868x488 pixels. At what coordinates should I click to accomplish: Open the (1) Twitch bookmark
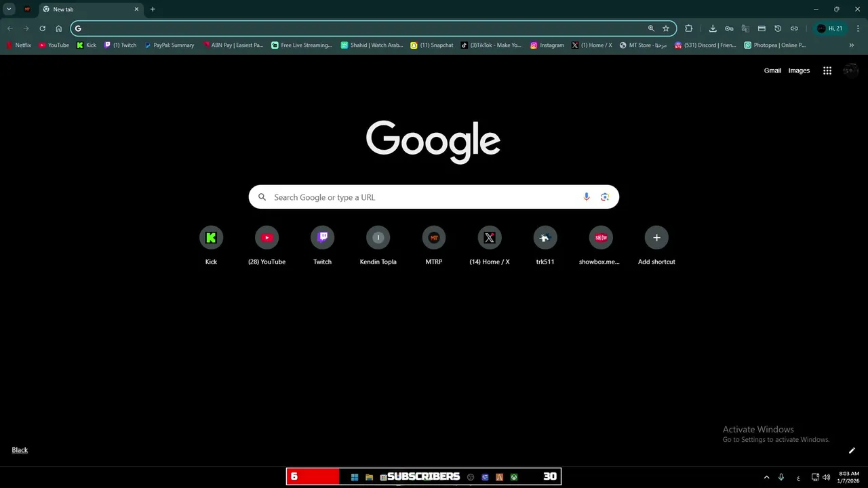[x=120, y=45]
